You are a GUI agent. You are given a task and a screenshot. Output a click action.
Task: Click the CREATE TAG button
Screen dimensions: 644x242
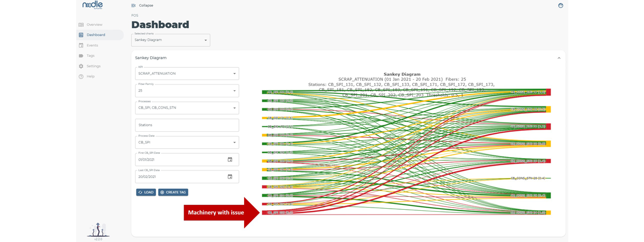pos(173,192)
